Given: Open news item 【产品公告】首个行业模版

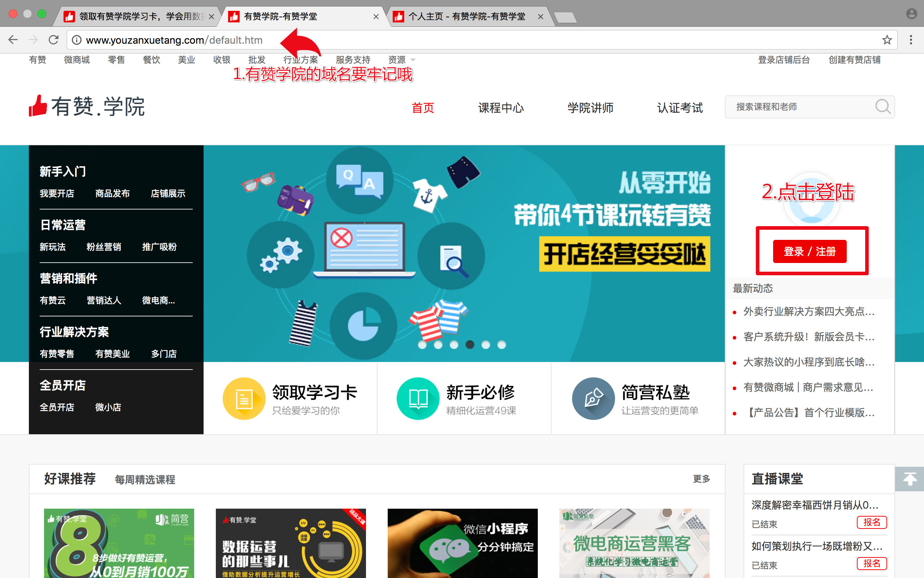Looking at the screenshot, I should click(x=809, y=413).
